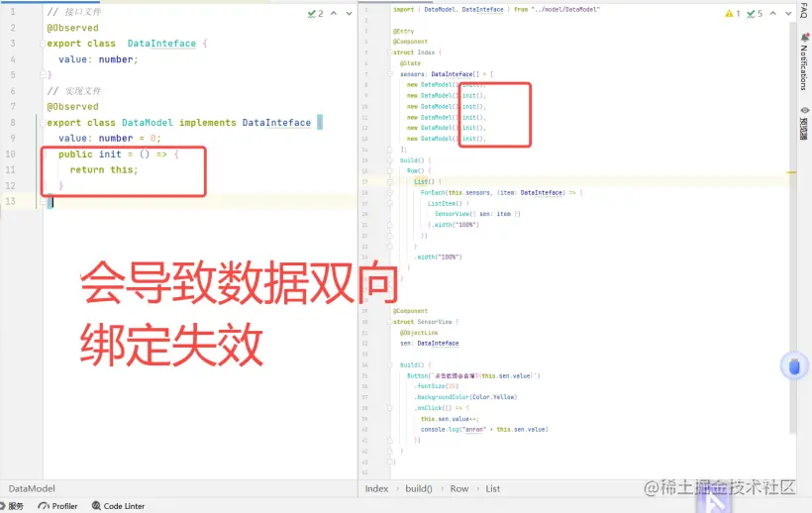Viewport: 812px width, 513px height.
Task: Click the @ObjectLink decorator
Action: pos(419,333)
